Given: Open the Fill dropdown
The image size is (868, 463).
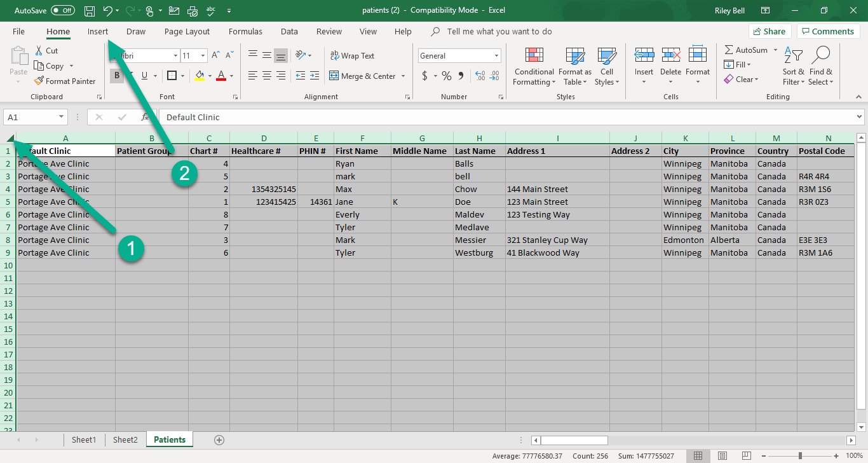Looking at the screenshot, I should [x=737, y=64].
